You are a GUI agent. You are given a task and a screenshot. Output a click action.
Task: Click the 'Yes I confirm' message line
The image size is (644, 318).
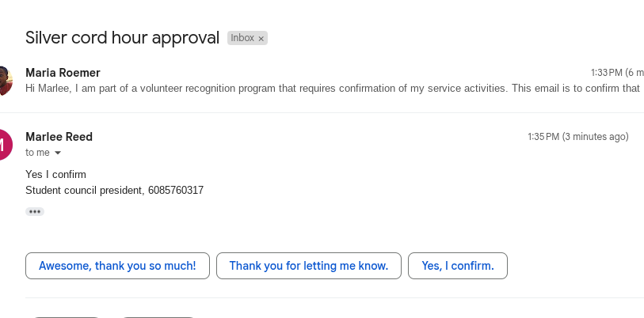click(55, 174)
